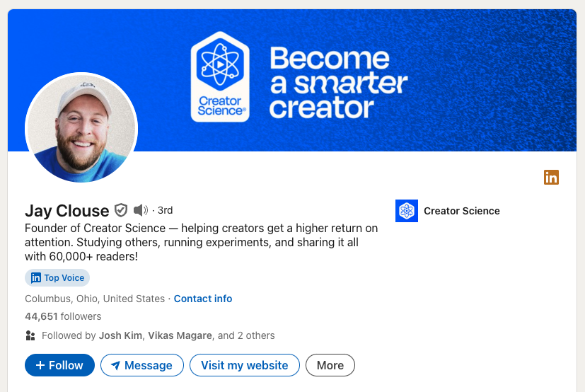Send a Message to Jay Clouse
This screenshot has height=392, width=585.
[142, 365]
